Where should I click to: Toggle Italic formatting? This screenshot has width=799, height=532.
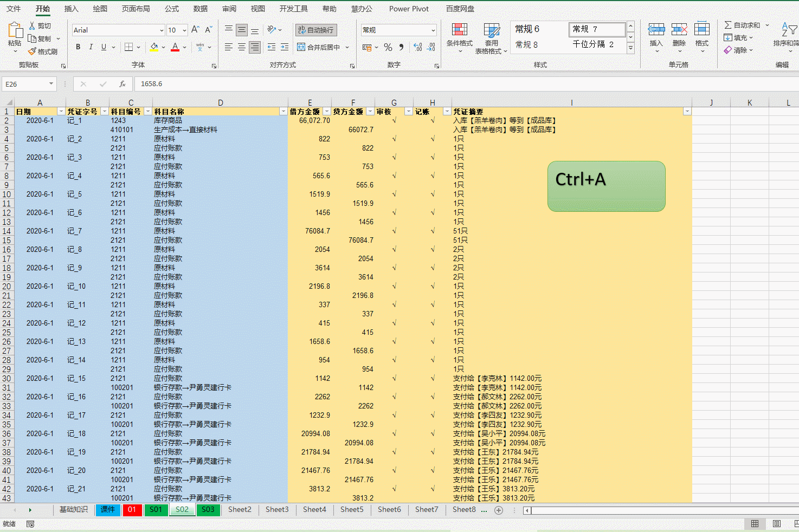[x=91, y=47]
